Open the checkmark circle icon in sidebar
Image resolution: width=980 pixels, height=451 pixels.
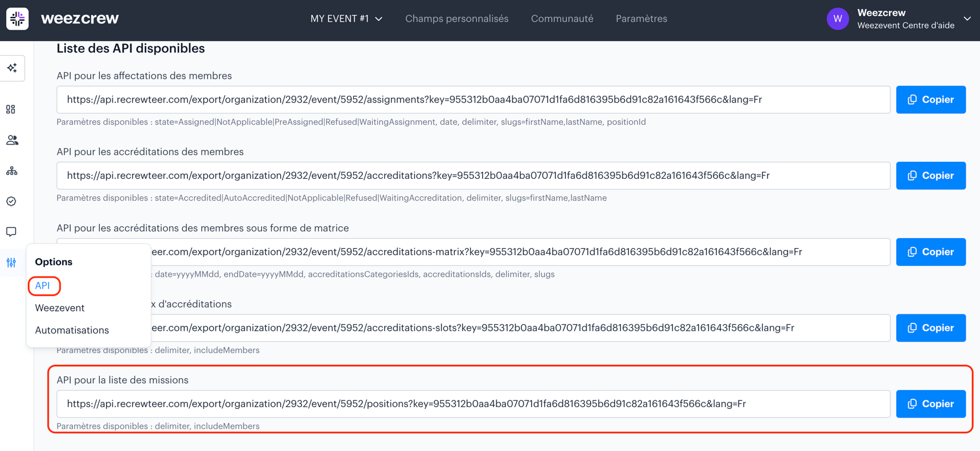(11, 202)
